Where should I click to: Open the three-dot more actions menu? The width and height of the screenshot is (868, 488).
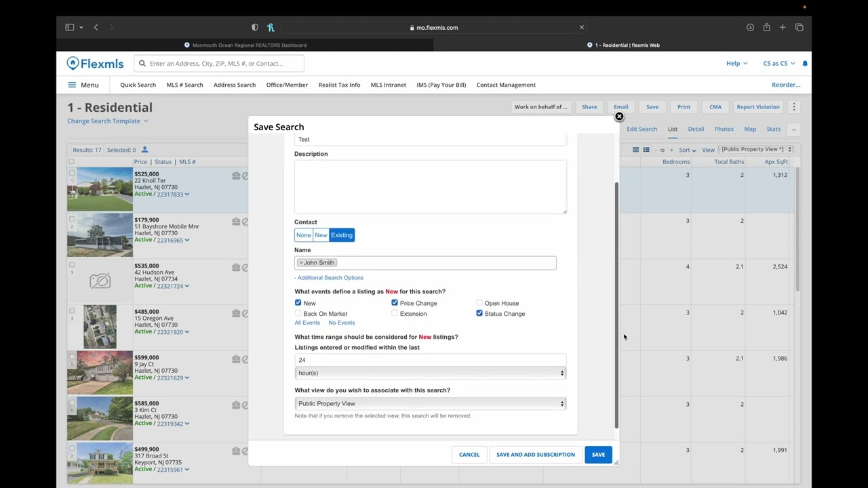(794, 107)
